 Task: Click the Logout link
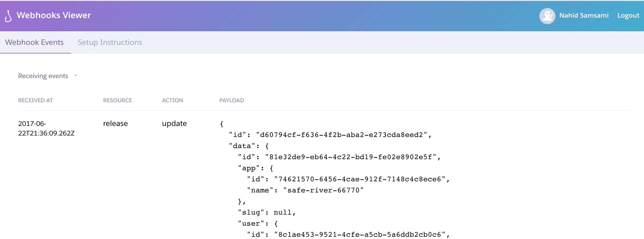point(628,15)
